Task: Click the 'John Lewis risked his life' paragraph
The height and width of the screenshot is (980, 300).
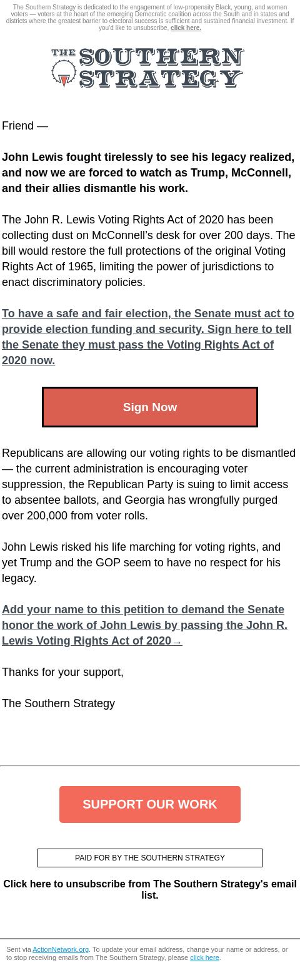Action: pos(141,563)
